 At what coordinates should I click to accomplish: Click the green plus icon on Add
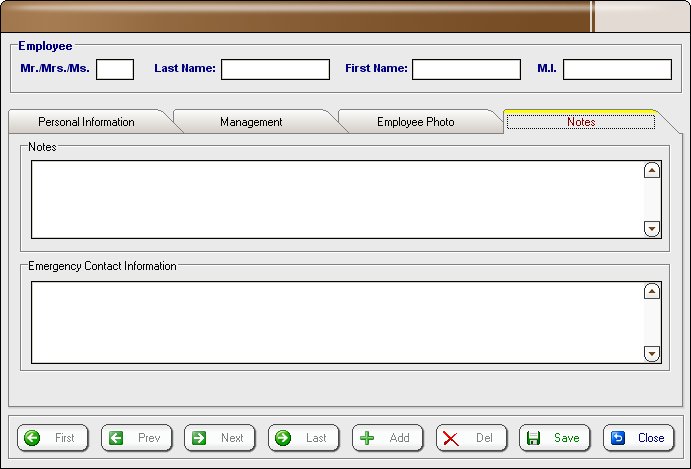coord(367,438)
